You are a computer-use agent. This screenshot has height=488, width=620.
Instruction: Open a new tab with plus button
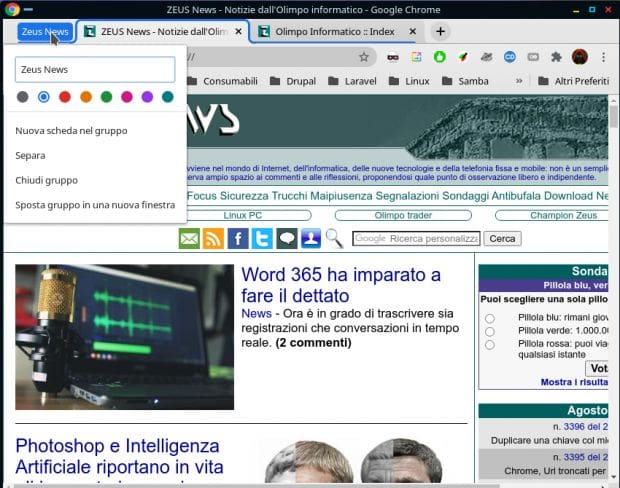pos(441,31)
